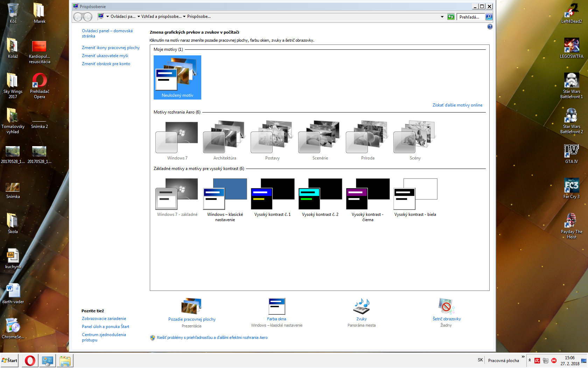Select the kuchyna desktop file icon
588x368 pixels.
pyautogui.click(x=13, y=258)
